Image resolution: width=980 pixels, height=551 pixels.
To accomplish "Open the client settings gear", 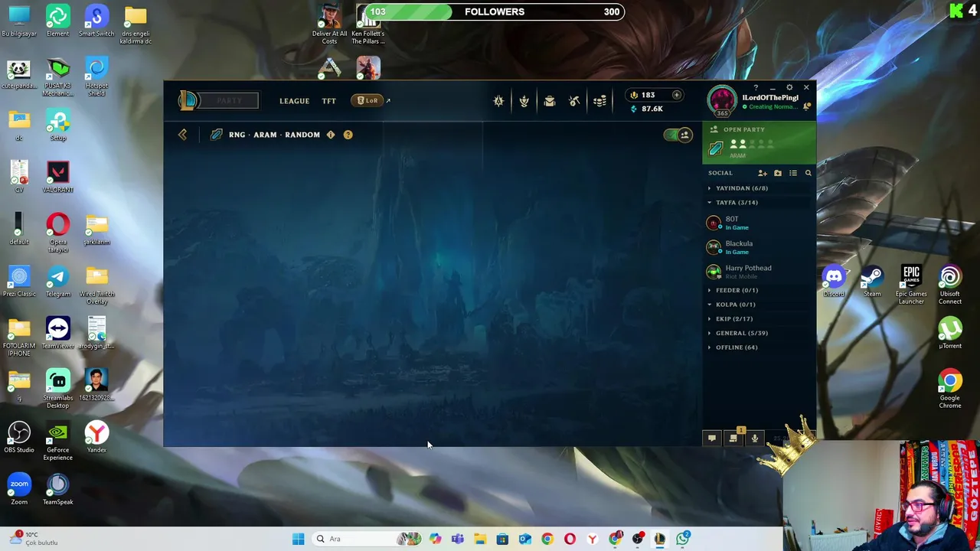I will click(789, 87).
